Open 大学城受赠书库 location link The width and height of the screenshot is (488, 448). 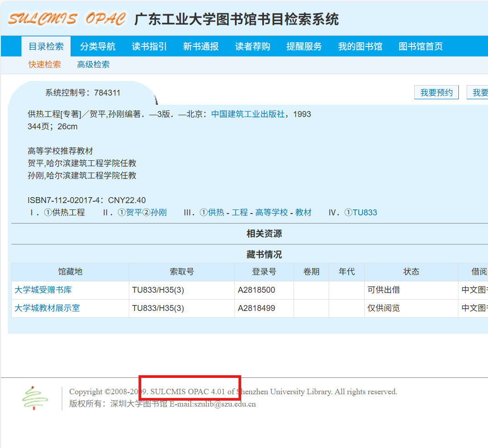pos(43,290)
